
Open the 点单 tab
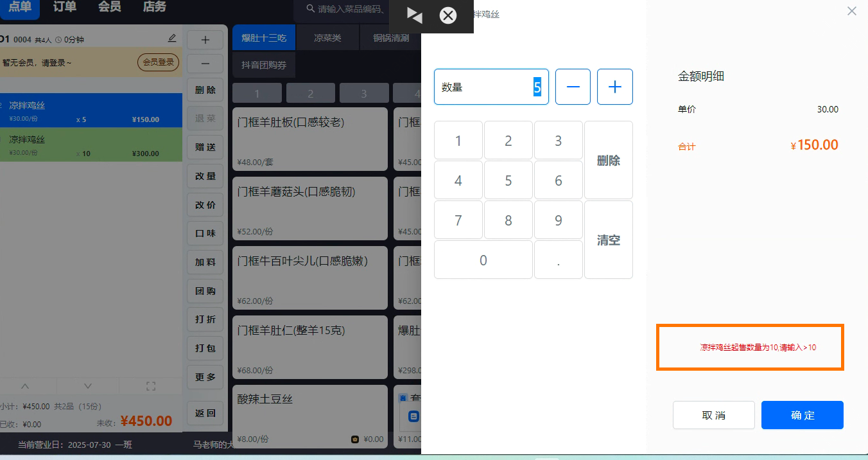point(19,7)
